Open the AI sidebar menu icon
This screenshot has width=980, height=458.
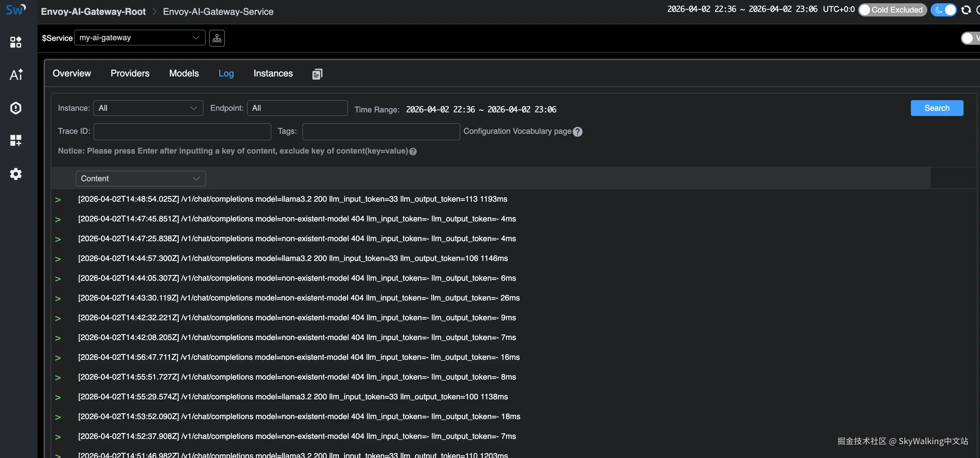tap(16, 74)
